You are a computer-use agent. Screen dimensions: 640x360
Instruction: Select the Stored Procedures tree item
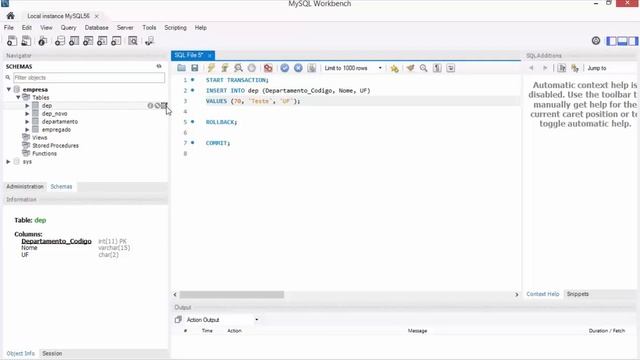55,145
